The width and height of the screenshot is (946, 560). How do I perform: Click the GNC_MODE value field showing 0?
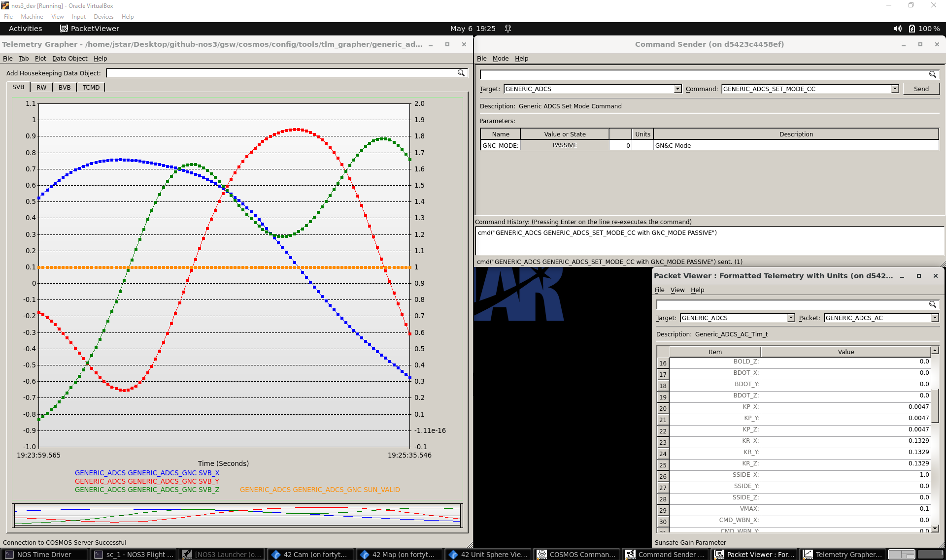click(620, 145)
